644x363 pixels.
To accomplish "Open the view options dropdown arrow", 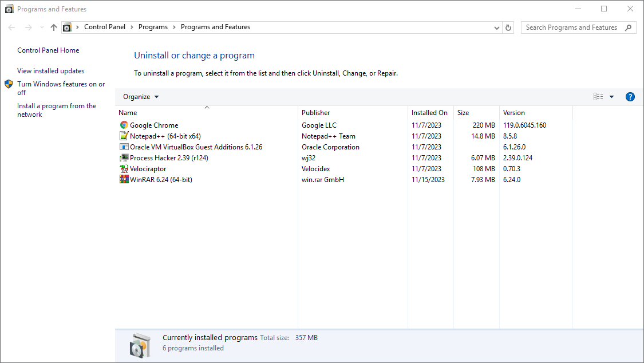I will click(611, 97).
